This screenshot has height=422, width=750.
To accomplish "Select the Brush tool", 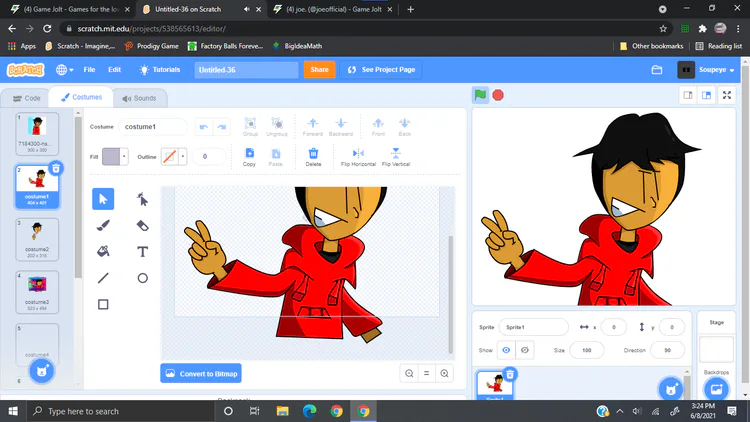I will [x=103, y=225].
